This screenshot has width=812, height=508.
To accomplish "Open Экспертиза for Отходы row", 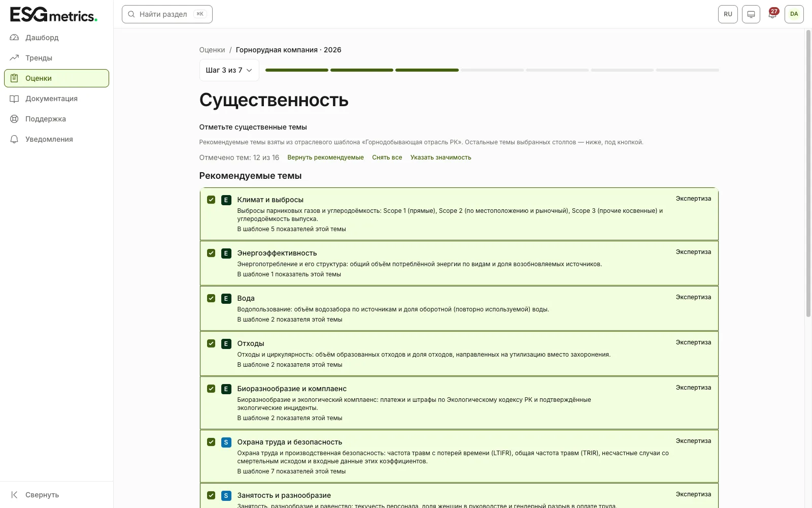I will (x=693, y=342).
